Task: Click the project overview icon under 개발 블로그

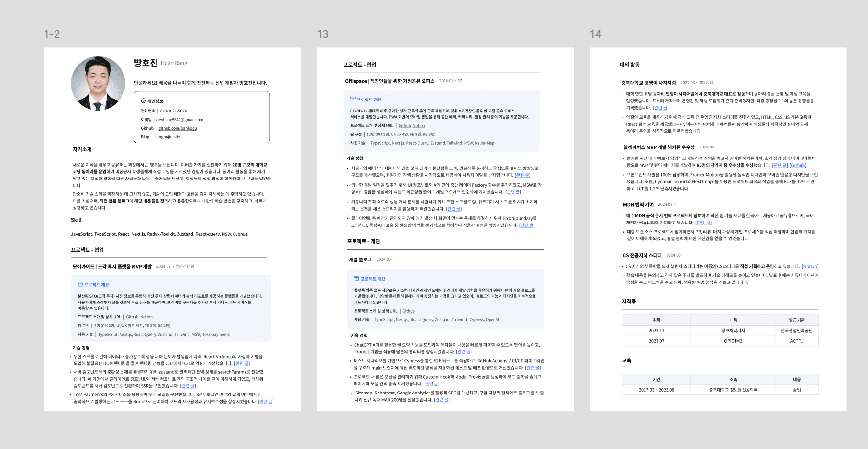Action: pos(356,278)
